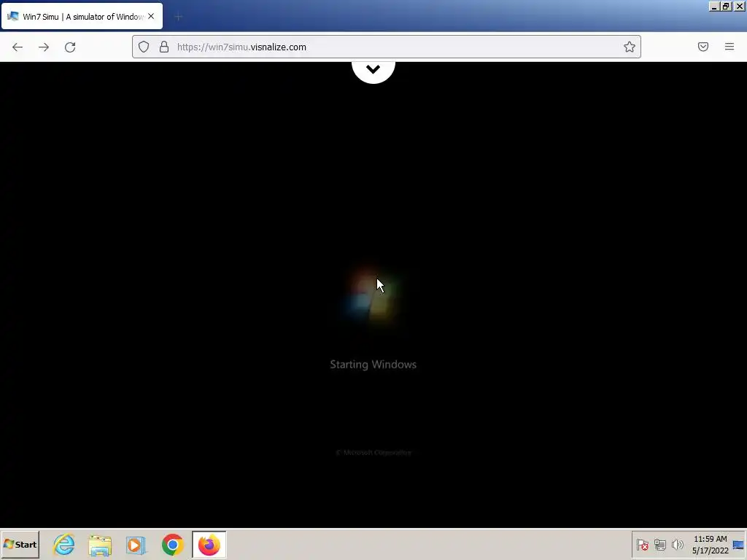Screen dimensions: 747x560
Task: Open Windows Media Player from the taskbar
Action: (136, 545)
